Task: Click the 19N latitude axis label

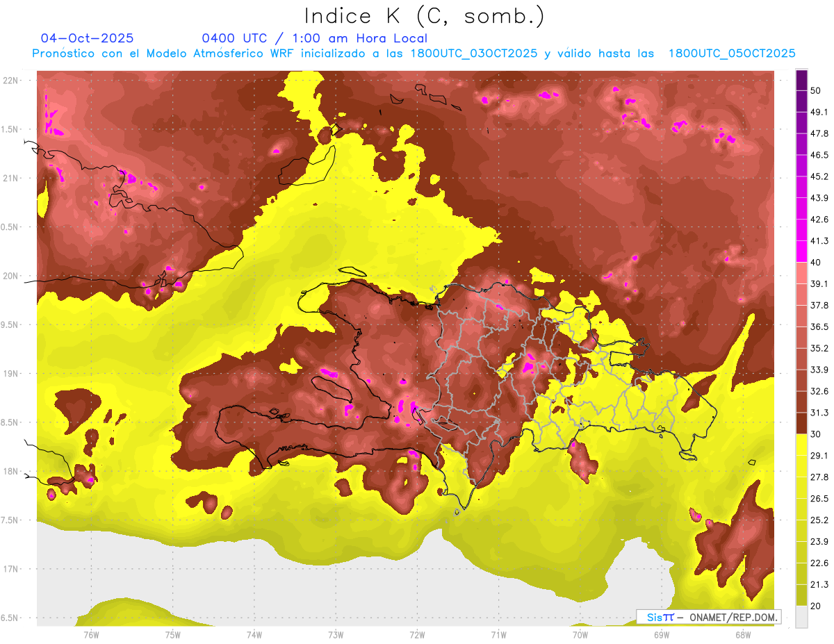Action: click(x=12, y=374)
